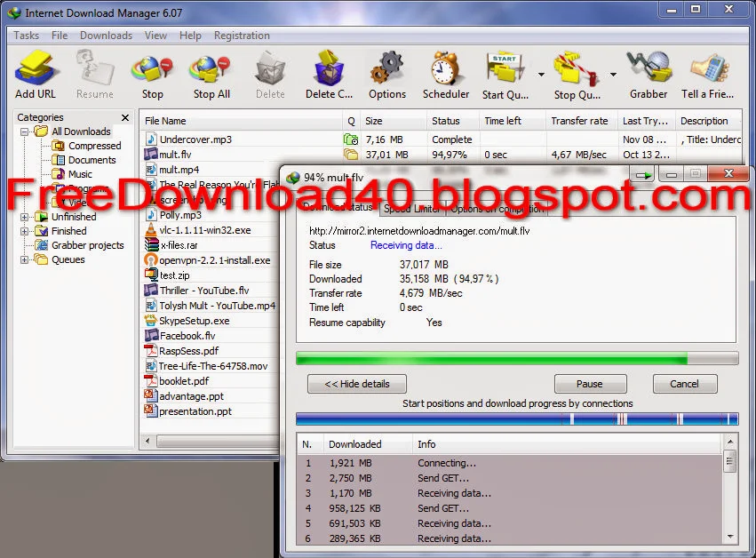The image size is (756, 558).
Task: Select the x-files.rar archive icon
Action: click(151, 245)
